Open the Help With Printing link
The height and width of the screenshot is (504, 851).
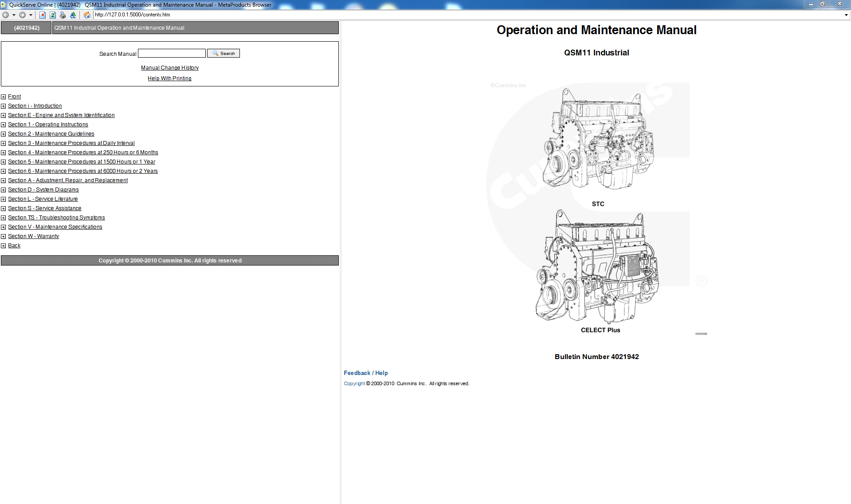(169, 78)
